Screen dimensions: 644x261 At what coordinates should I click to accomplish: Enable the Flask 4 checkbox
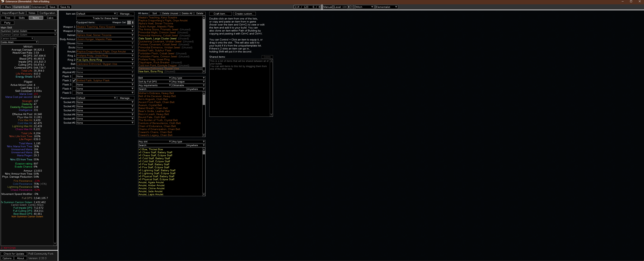pos(74,89)
